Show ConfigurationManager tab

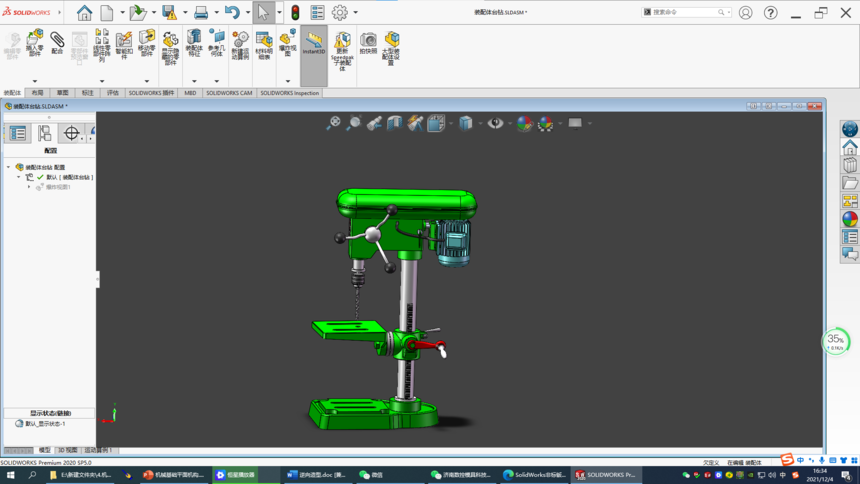tap(44, 133)
